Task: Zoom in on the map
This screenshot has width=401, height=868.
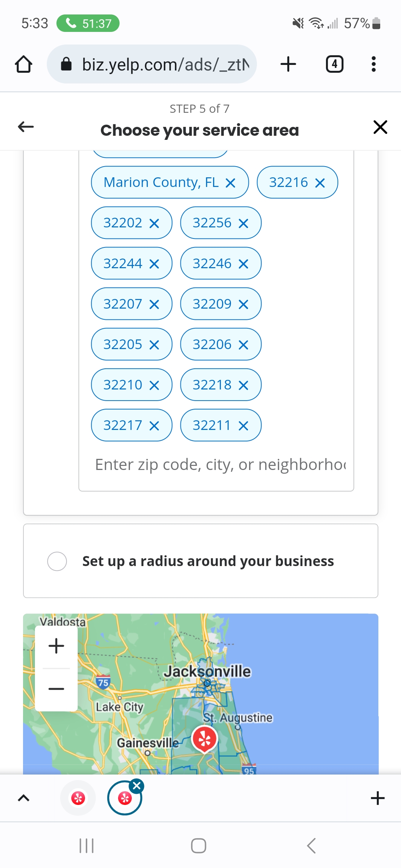Action: click(x=56, y=646)
